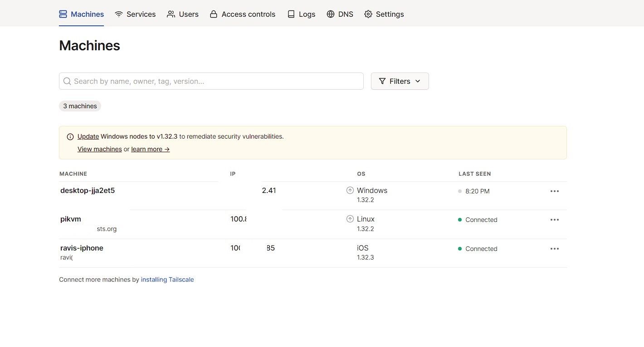Click the OS column header

point(361,174)
